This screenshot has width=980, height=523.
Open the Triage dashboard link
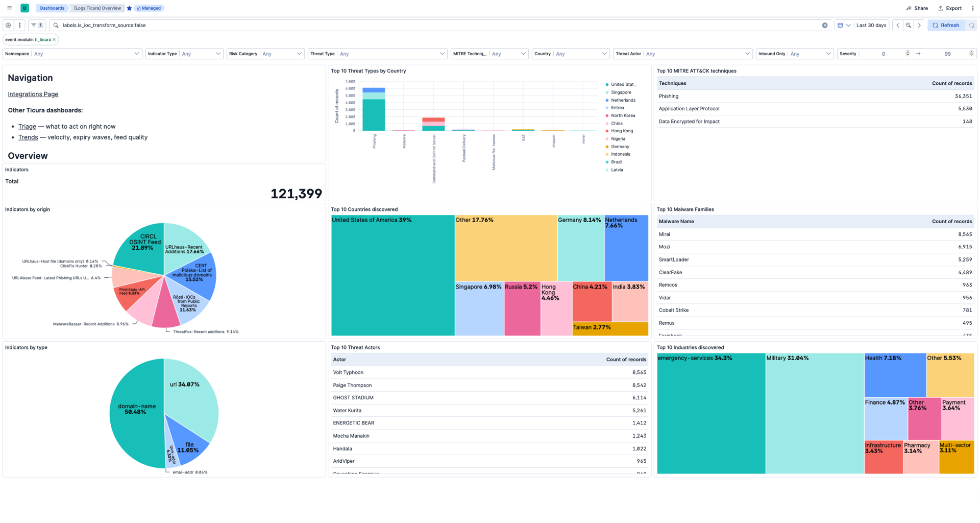27,126
